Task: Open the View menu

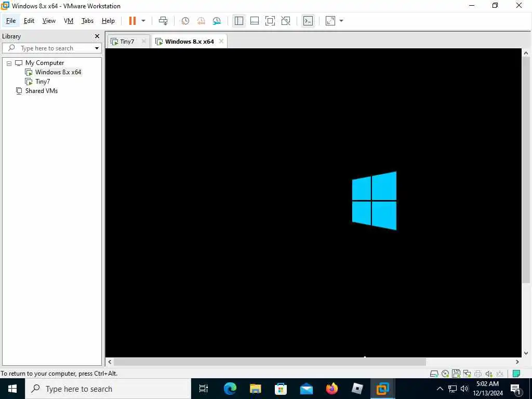Action: click(49, 21)
